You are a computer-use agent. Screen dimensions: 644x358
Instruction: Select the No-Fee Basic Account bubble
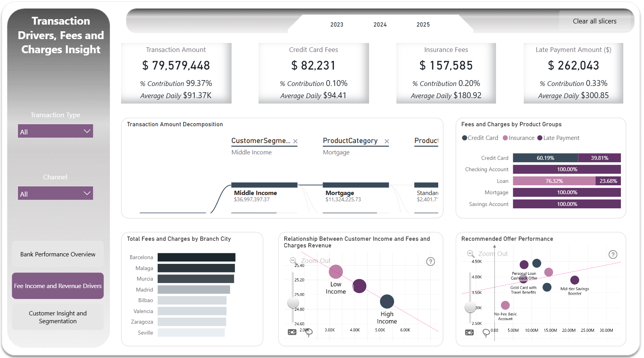[x=505, y=305]
